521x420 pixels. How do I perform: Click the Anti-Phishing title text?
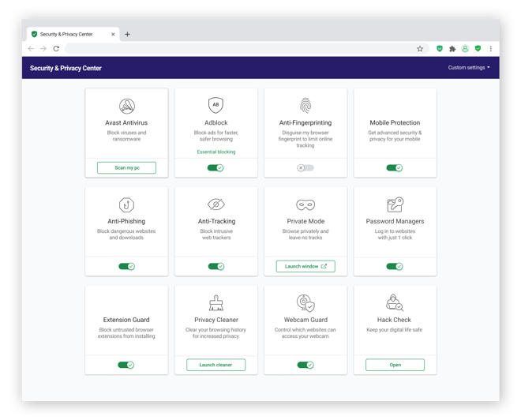tap(126, 221)
